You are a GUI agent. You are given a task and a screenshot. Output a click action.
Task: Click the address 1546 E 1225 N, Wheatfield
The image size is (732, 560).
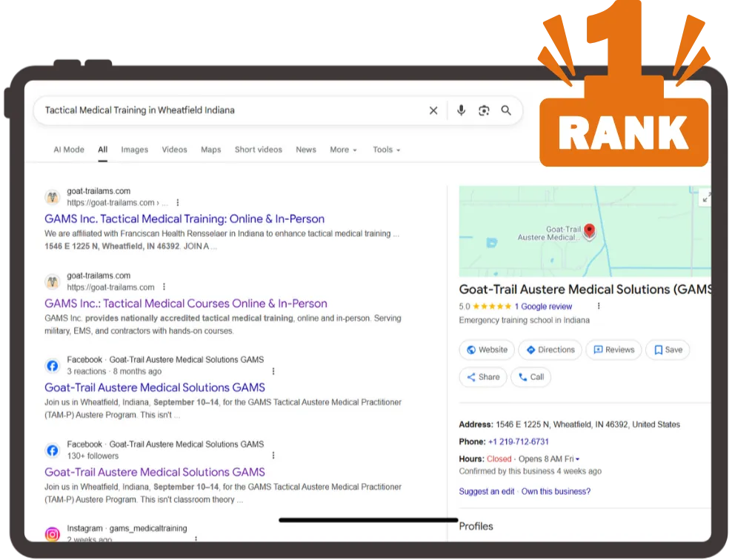588,424
